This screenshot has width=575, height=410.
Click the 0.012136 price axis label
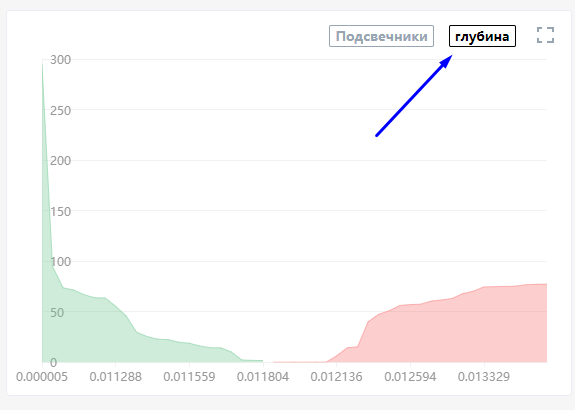(x=337, y=377)
